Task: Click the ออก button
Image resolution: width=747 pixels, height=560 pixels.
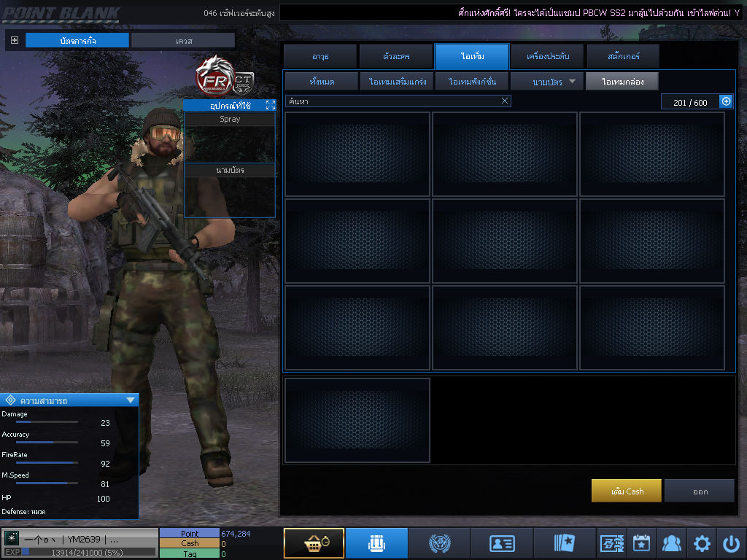Action: coord(700,491)
